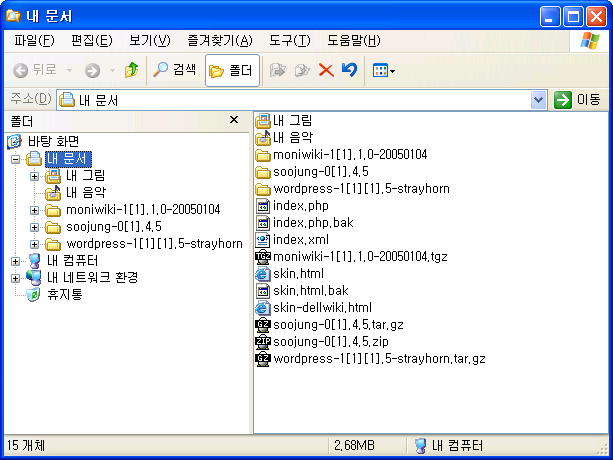This screenshot has width=613, height=460.
Task: Click the blue undo arrow icon
Action: [349, 70]
